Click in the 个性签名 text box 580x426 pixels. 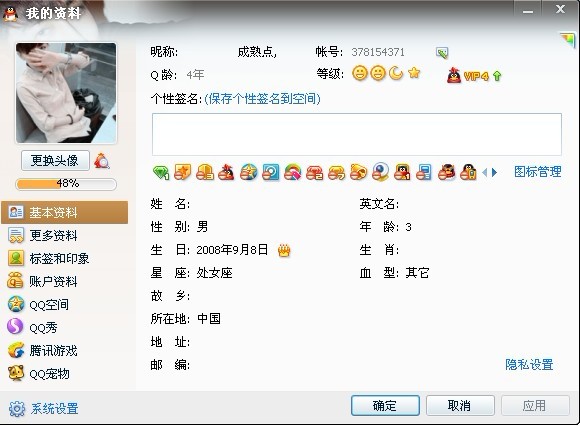point(357,134)
